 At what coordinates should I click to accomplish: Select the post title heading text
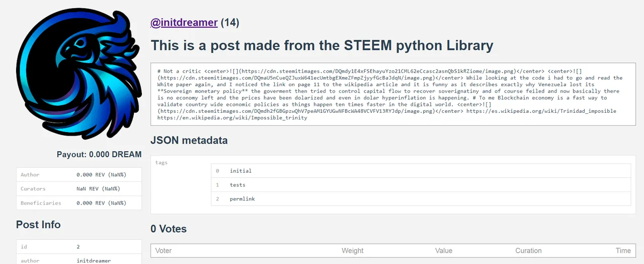tap(322, 45)
